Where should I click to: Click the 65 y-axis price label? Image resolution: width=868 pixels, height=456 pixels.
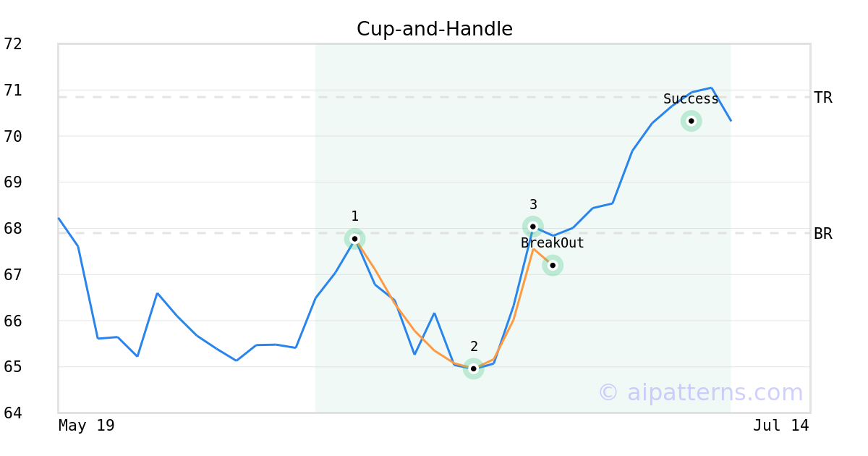tap(13, 367)
